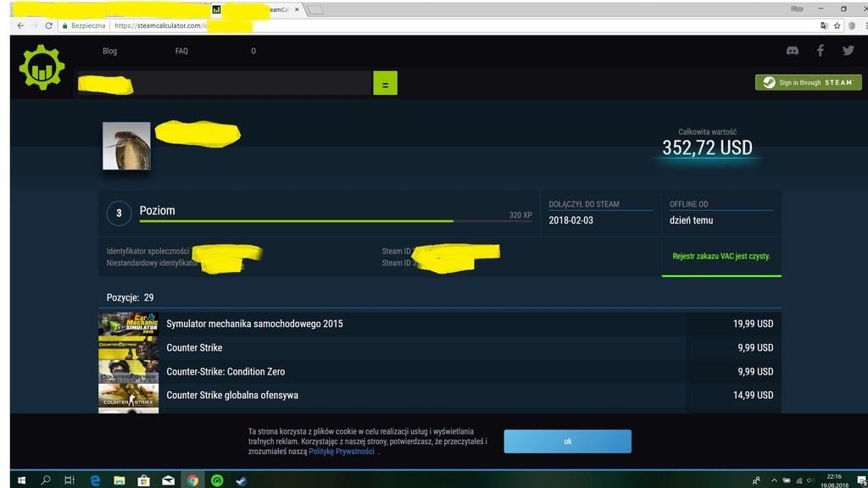Open the Twitter link icon
This screenshot has width=868, height=488.
tap(848, 51)
